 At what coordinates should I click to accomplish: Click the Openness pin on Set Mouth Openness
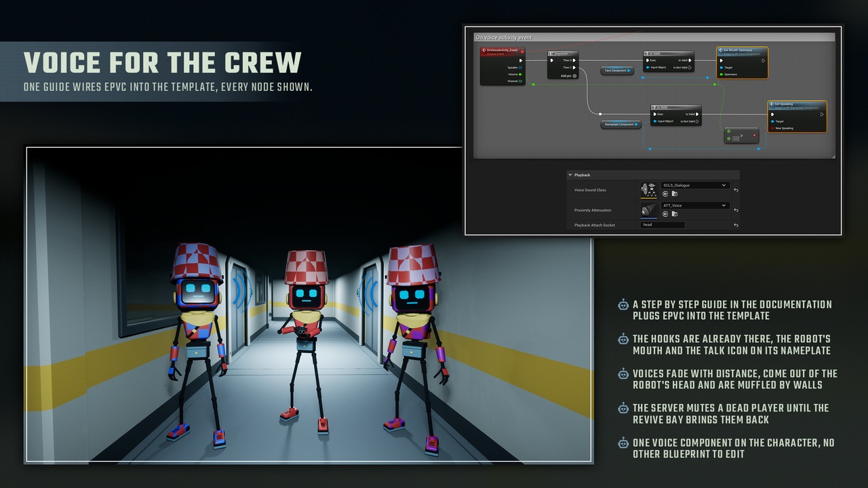point(722,75)
